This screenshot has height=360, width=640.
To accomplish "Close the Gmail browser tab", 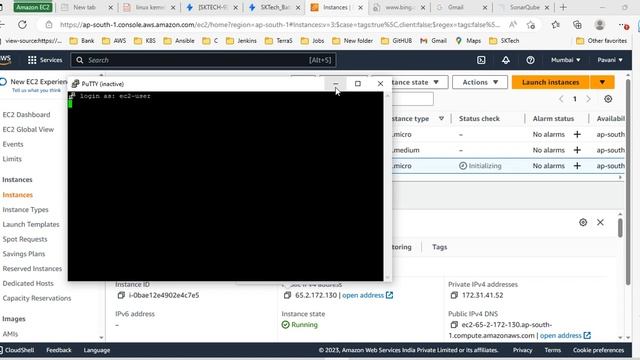I will [x=485, y=7].
